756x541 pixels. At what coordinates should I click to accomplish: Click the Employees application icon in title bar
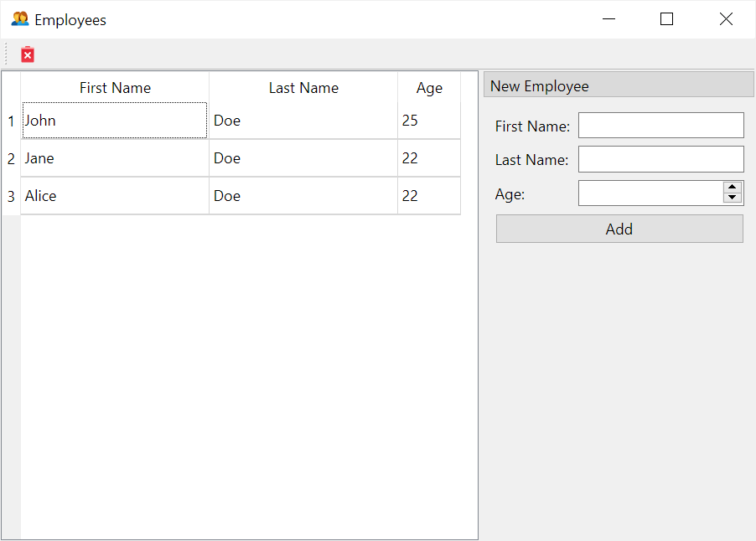pos(18,18)
